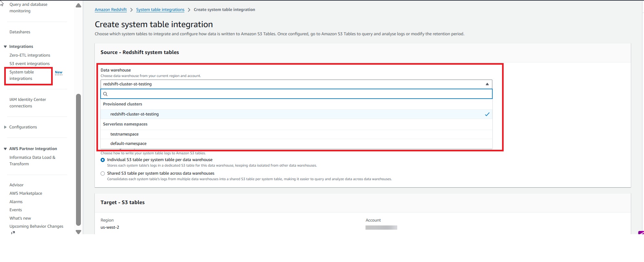
Task: Open What's new link
Action: tap(20, 218)
